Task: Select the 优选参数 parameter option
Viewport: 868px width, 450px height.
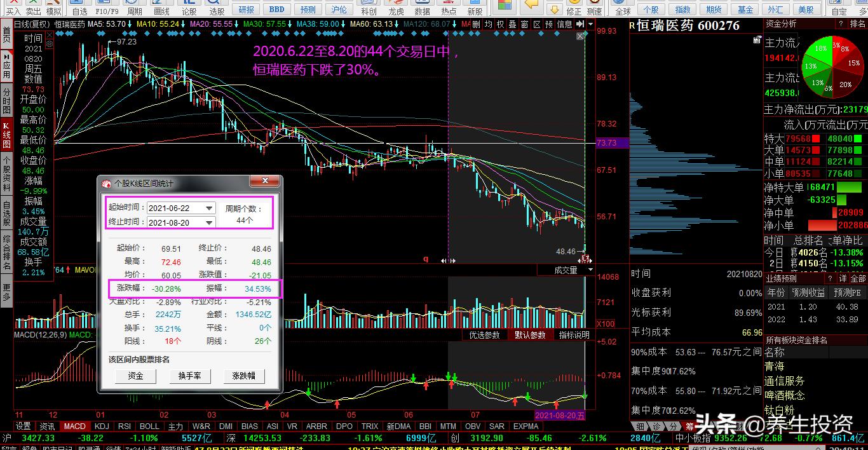Action: 484,335
